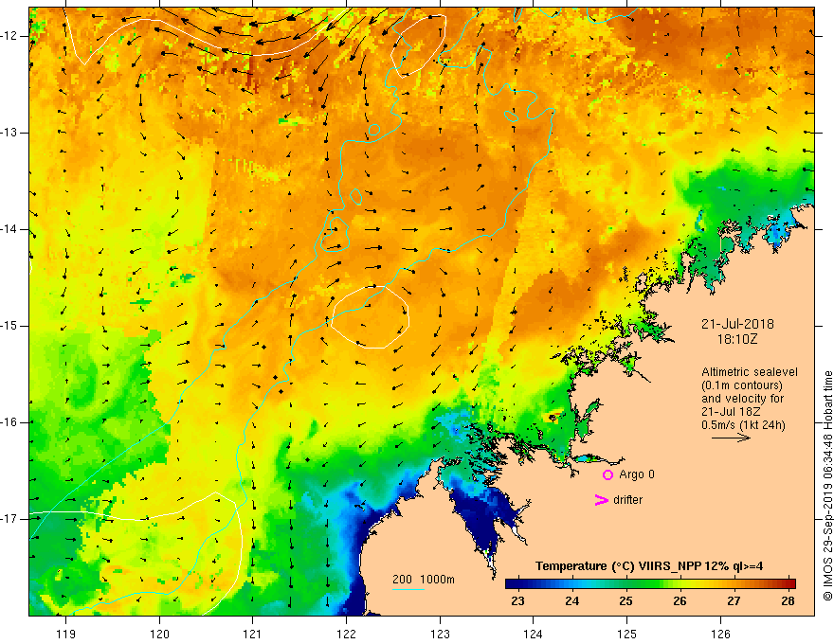The width and height of the screenshot is (834, 644).
Task: Click the '124' longitude axis label
Action: click(533, 634)
